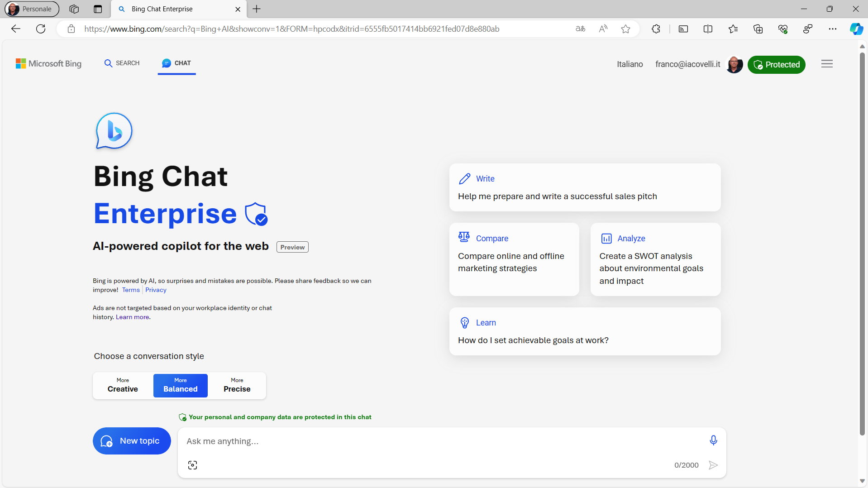Click the Preview badge label

pos(292,247)
